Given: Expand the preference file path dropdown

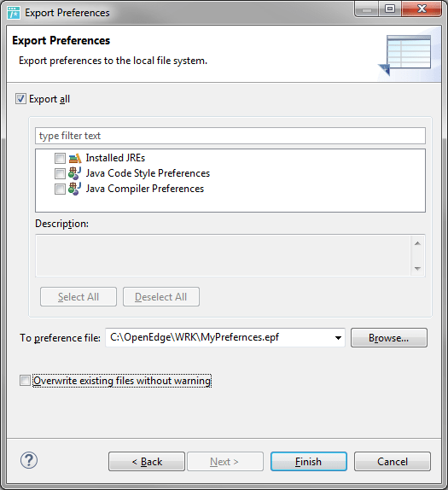Looking at the screenshot, I should (338, 338).
